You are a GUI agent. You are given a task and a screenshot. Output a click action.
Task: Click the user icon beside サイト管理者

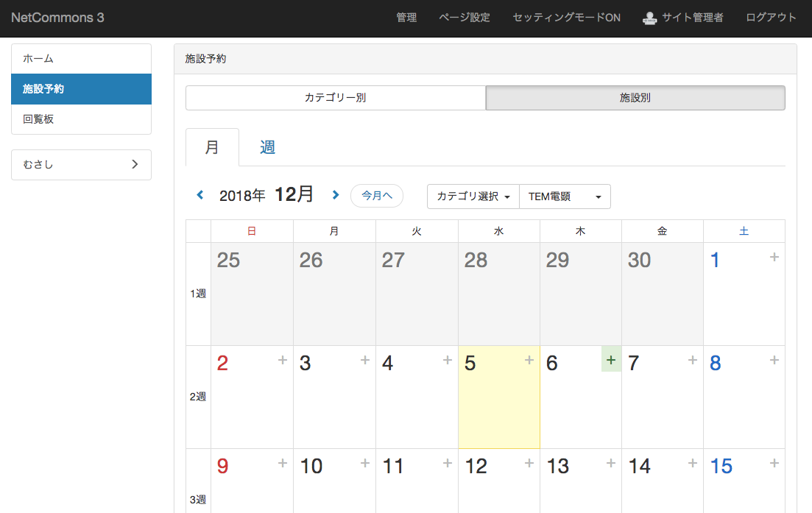(649, 18)
